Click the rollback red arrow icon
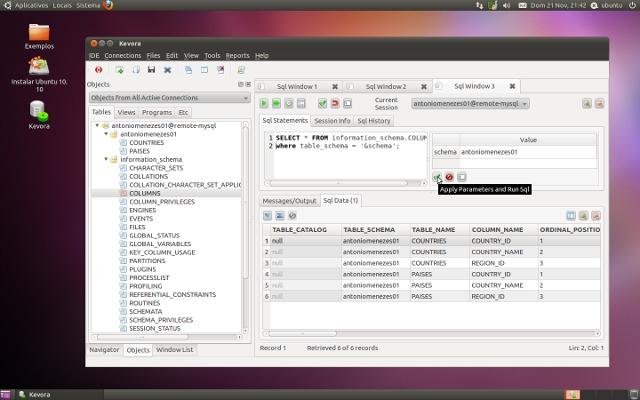This screenshot has width=640, height=400. (335, 103)
